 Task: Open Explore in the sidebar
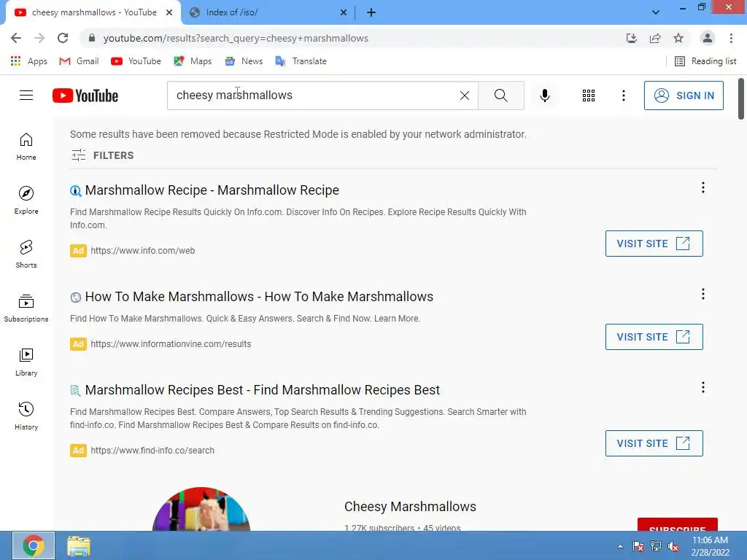[x=26, y=200]
